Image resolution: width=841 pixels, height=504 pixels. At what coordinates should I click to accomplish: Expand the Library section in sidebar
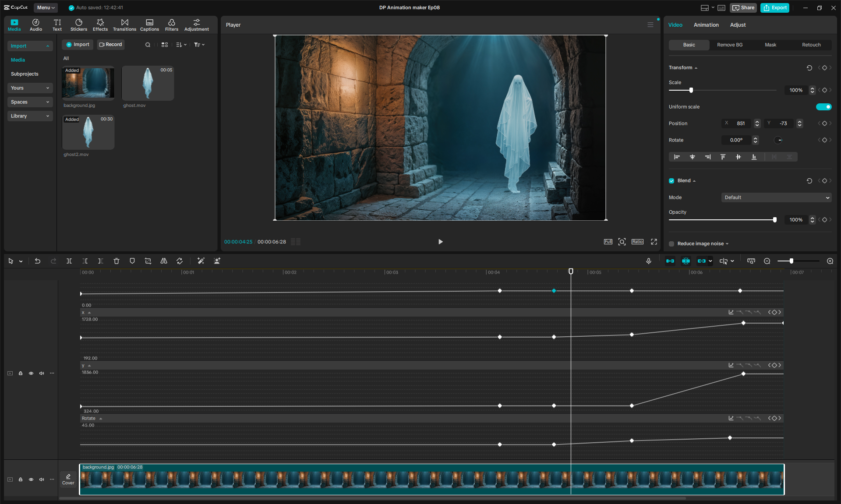click(30, 116)
